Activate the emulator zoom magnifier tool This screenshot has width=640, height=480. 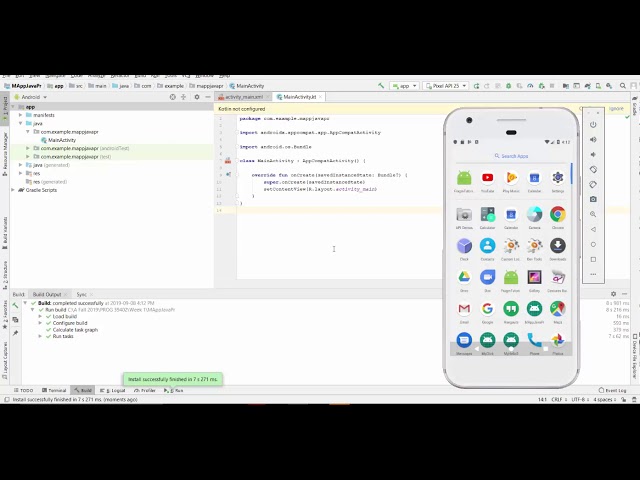593,214
